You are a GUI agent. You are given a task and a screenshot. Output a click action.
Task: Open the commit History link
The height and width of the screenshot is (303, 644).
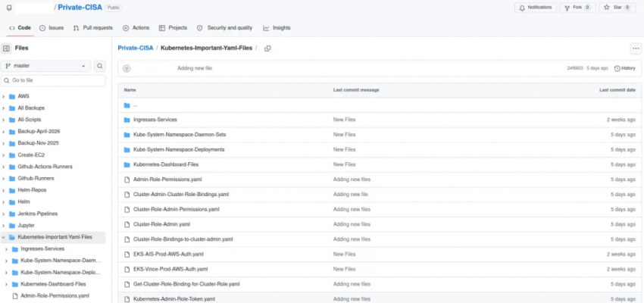pos(625,69)
